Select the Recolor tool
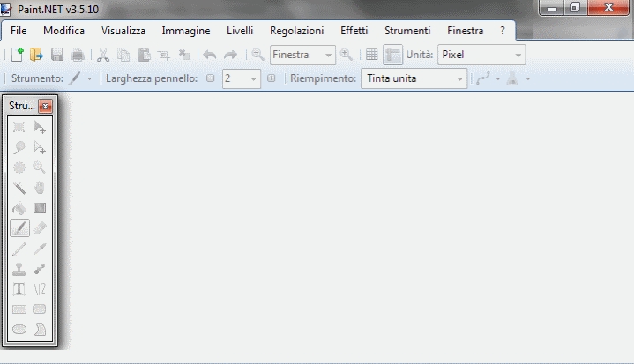 (x=40, y=269)
